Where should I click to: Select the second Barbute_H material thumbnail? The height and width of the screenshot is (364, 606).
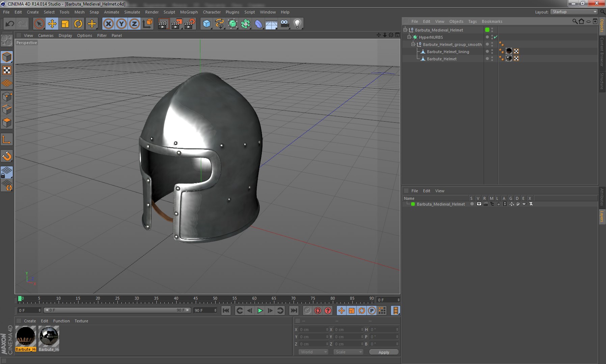coord(49,339)
